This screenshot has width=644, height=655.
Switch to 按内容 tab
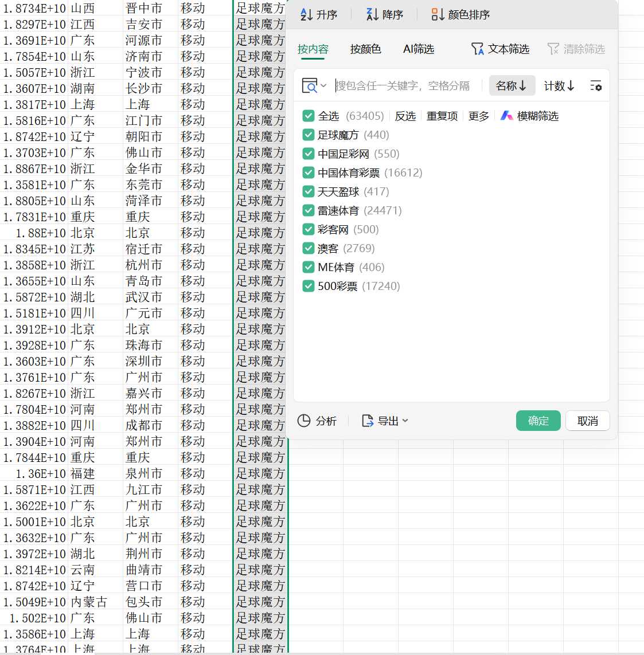[x=313, y=49]
